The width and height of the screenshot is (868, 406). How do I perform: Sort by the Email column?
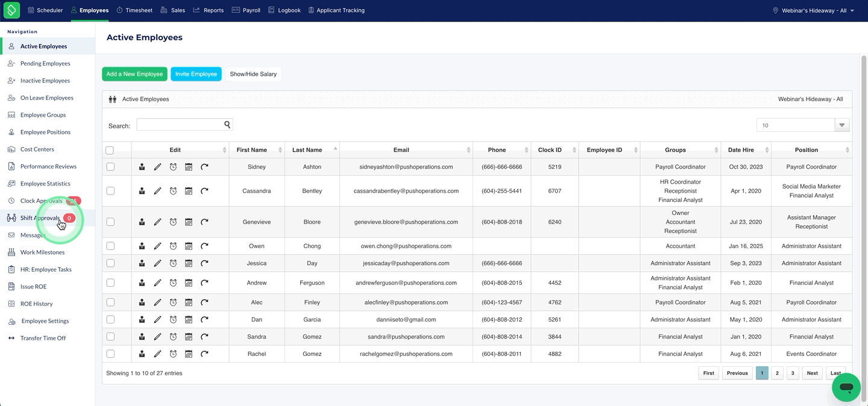click(406, 150)
